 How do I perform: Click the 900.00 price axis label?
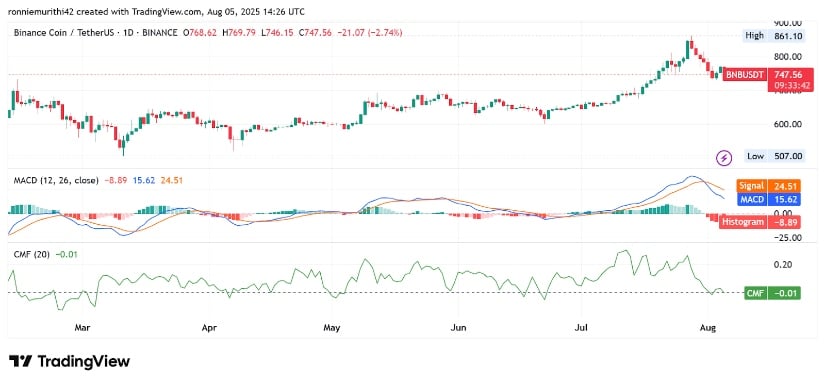pos(787,23)
